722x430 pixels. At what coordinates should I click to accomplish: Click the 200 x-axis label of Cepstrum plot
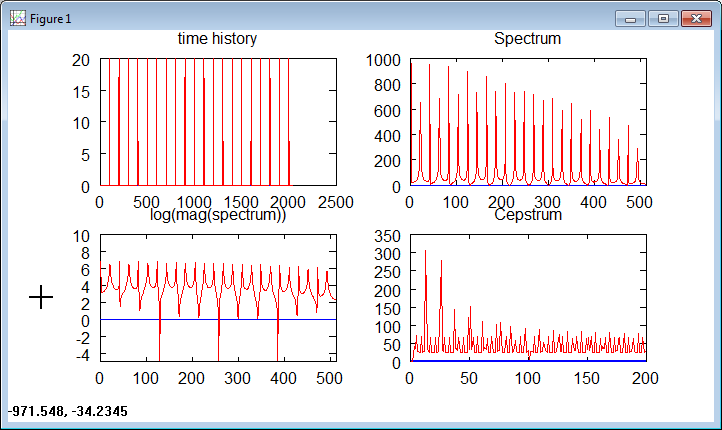pos(645,378)
